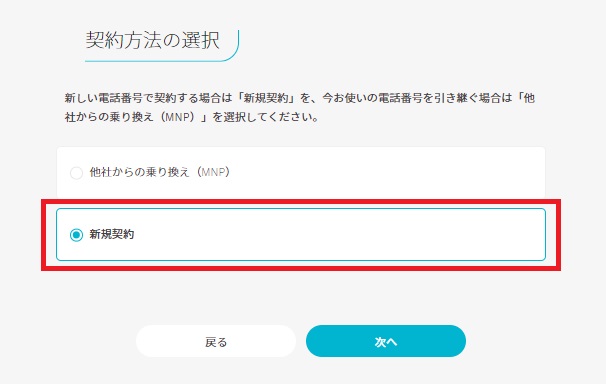Go back with the 戻る button
This screenshot has width=606, height=384.
click(216, 341)
